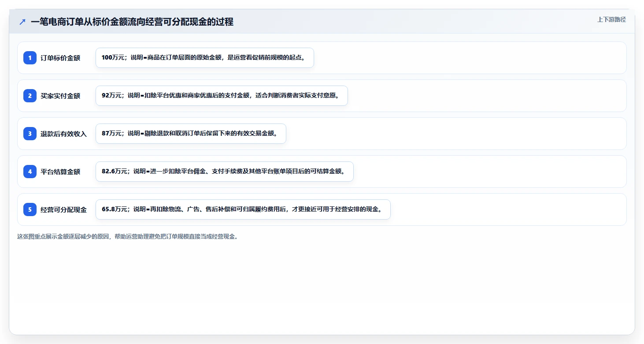Click the title 一笔电商订单从标价金额流向经营可分配现金的过程
Viewport: 644px width, 344px height.
pyautogui.click(x=132, y=22)
